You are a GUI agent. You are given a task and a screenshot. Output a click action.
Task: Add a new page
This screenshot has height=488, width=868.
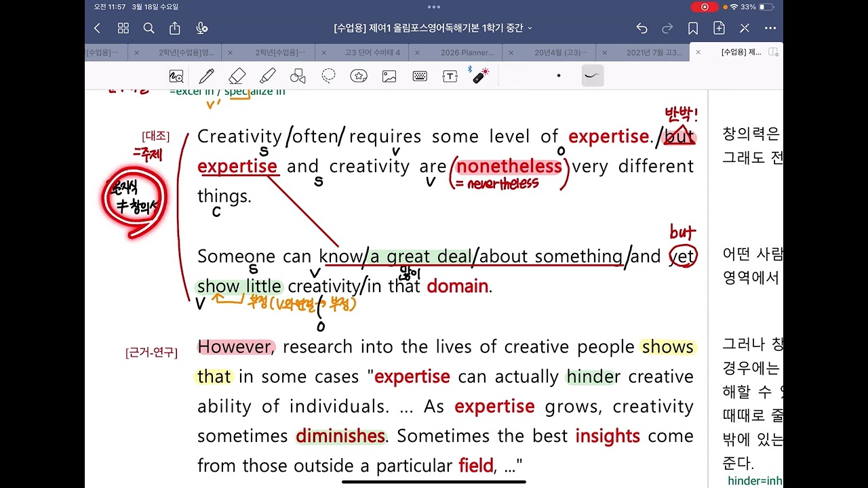point(719,28)
